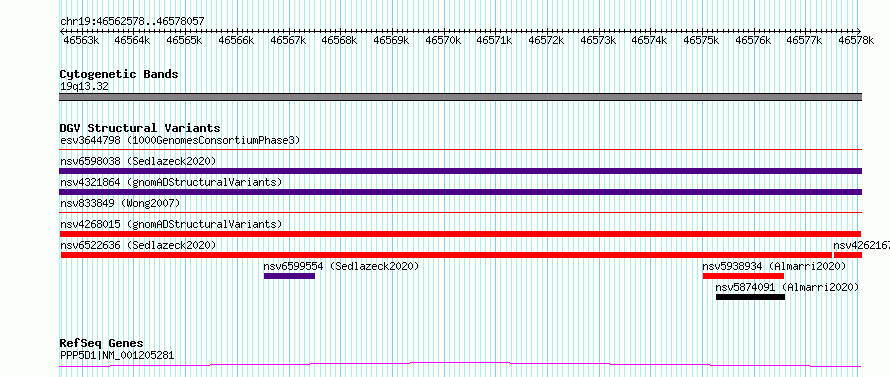Click the short purple bar under nsv6599554
The width and height of the screenshot is (890, 377).
(x=289, y=276)
